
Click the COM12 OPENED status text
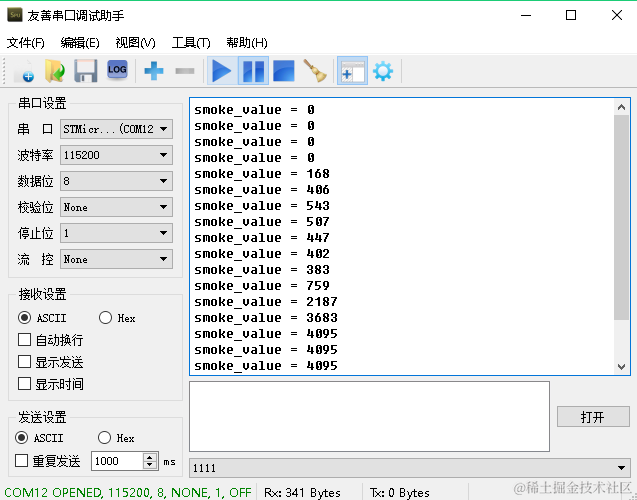pos(128,493)
